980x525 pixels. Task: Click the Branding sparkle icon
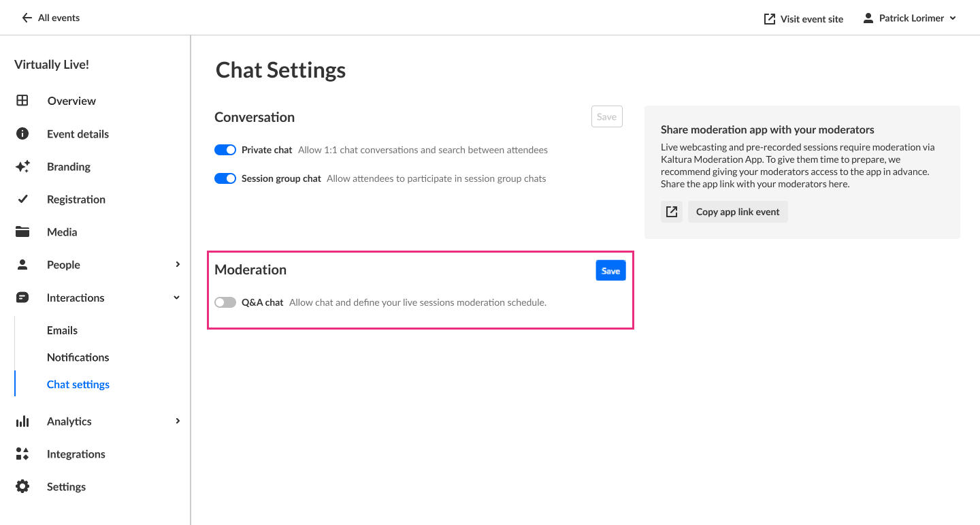22,167
